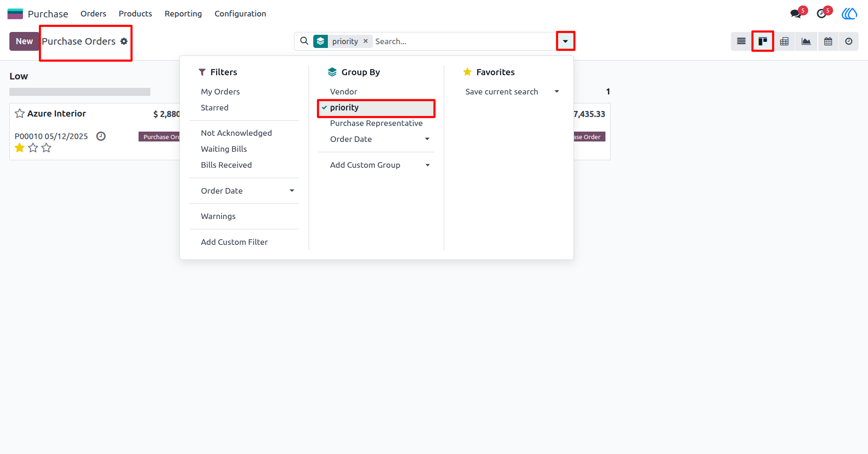Click the user avatar logo
This screenshot has height=454, width=868.
[x=849, y=14]
